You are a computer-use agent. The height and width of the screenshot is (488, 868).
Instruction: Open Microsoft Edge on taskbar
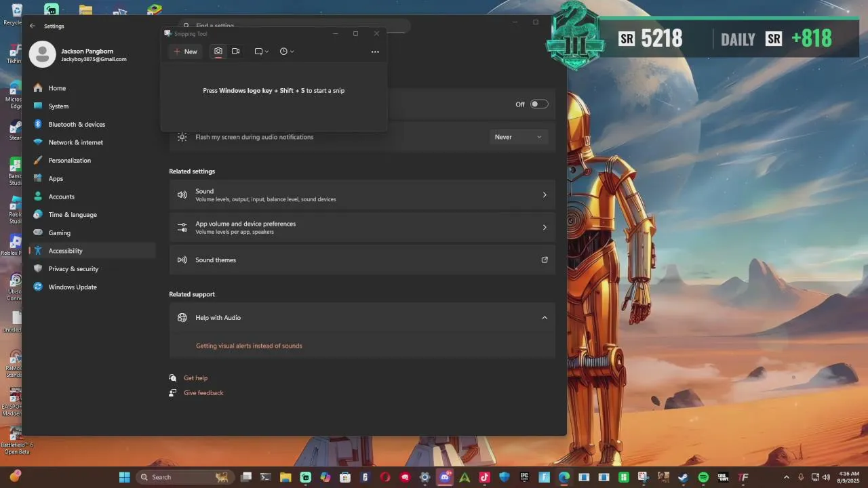(564, 477)
